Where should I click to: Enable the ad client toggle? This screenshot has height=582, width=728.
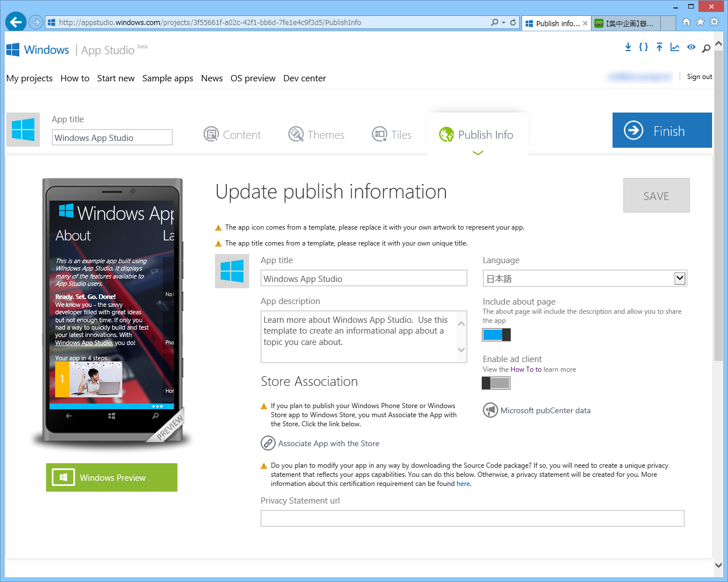[x=496, y=383]
